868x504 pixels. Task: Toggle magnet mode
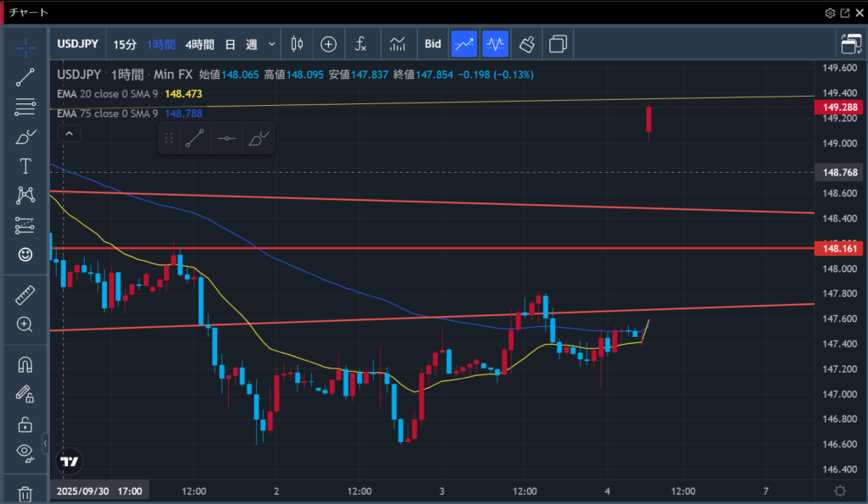point(25,365)
